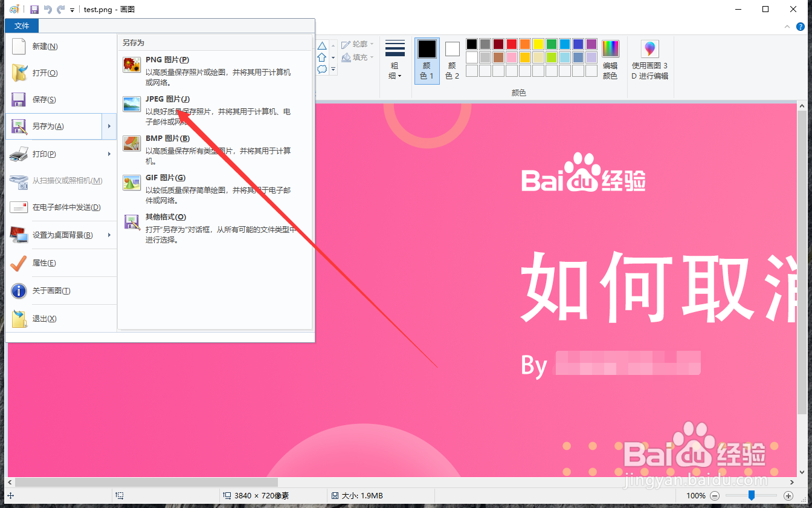Pick the purple color swatch
This screenshot has width=812, height=508.
pyautogui.click(x=591, y=44)
